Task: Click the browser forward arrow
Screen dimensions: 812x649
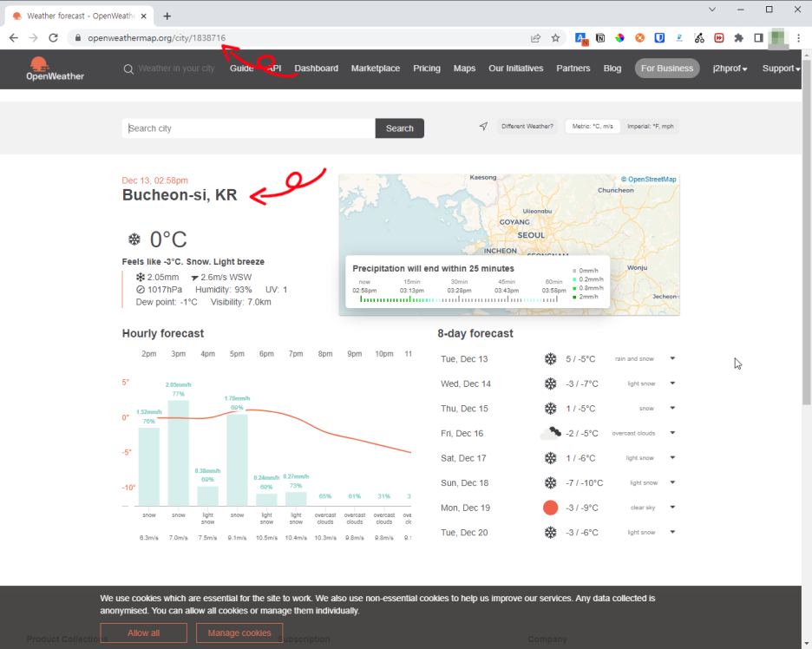Action: 34,38
